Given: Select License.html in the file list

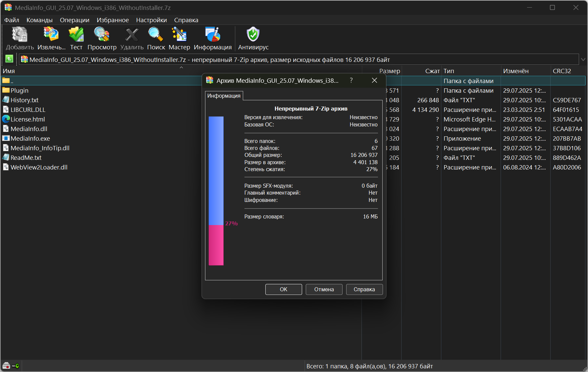Looking at the screenshot, I should [27, 119].
